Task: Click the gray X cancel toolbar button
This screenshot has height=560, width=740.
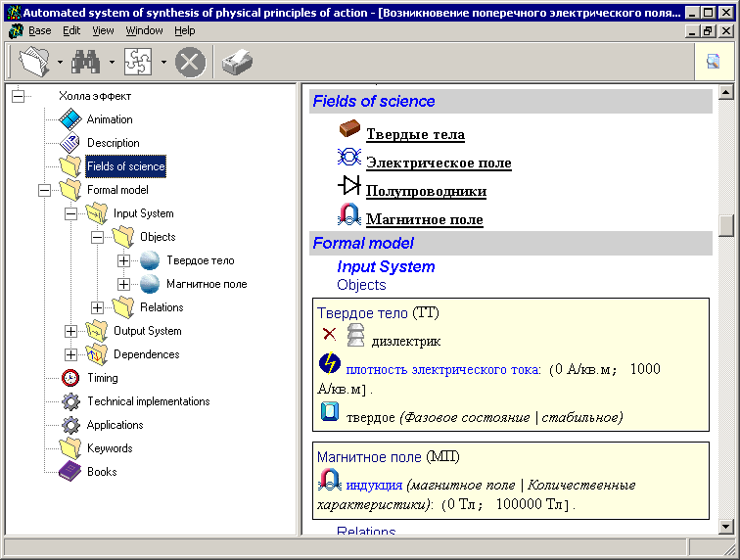Action: point(190,64)
